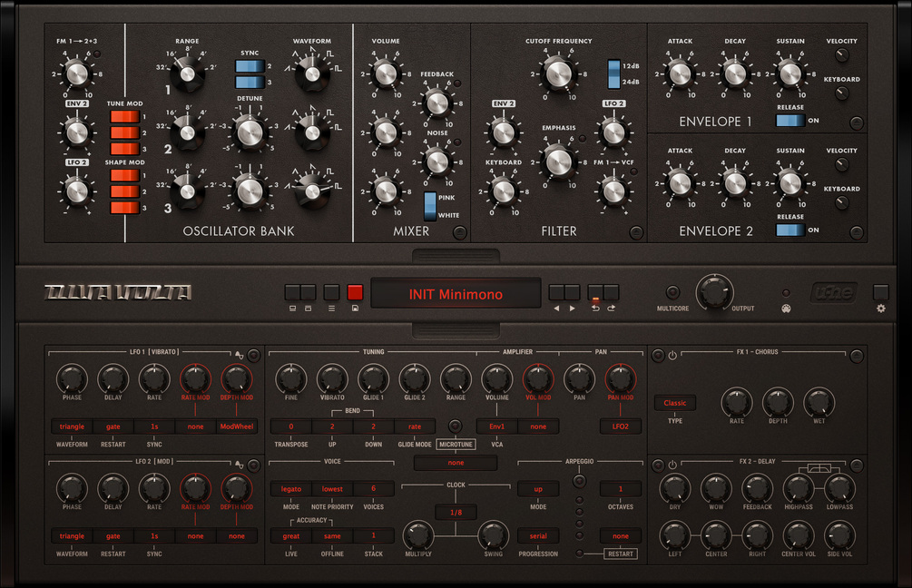The image size is (912, 588).
Task: Flip the Pink/White noise switch
Action: (430, 207)
